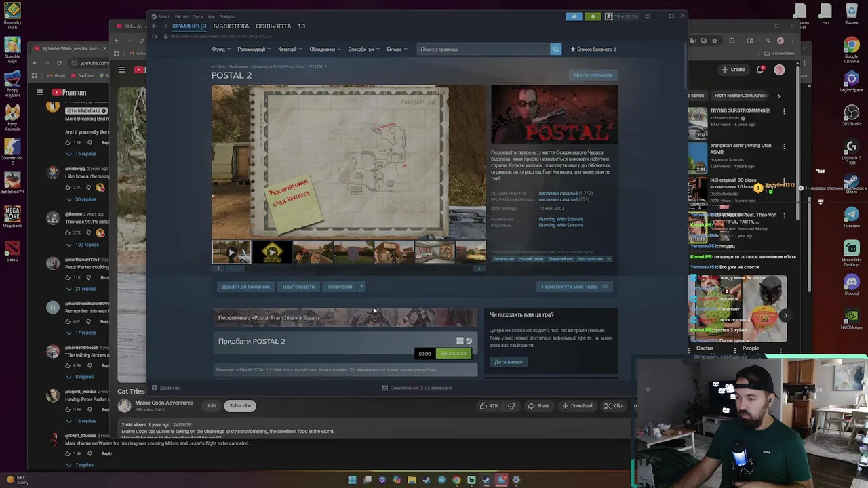Reload the Steam store page
This screenshot has width=868, height=488.
pos(155,36)
